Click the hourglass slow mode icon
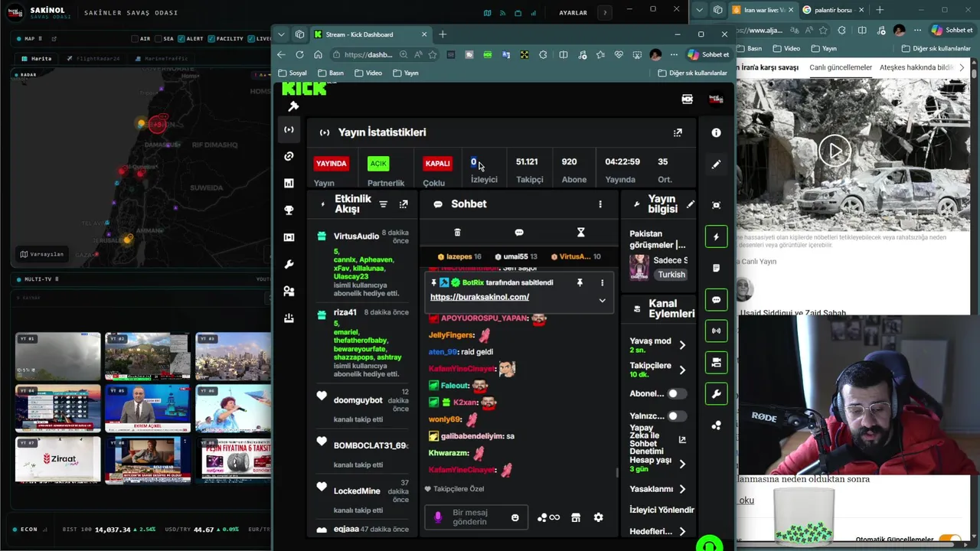 point(580,233)
